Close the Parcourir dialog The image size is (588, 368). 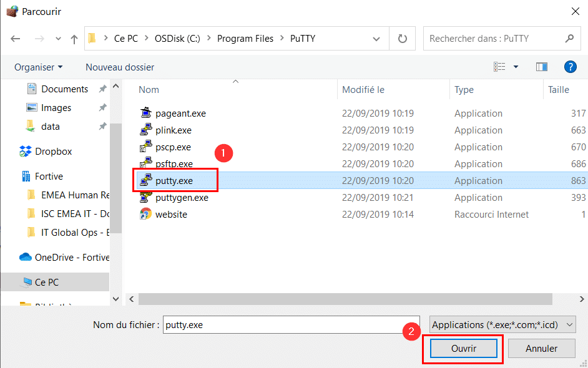(x=576, y=11)
